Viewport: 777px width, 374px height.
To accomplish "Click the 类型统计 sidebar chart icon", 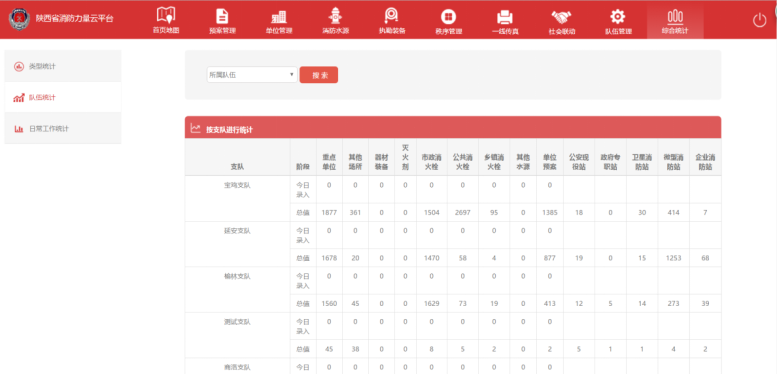I will click(x=19, y=66).
